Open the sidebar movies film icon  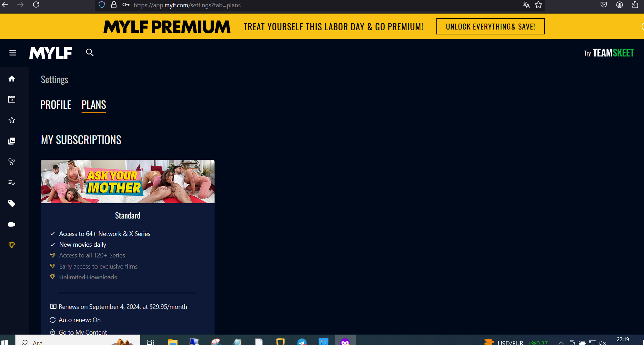pos(12,99)
